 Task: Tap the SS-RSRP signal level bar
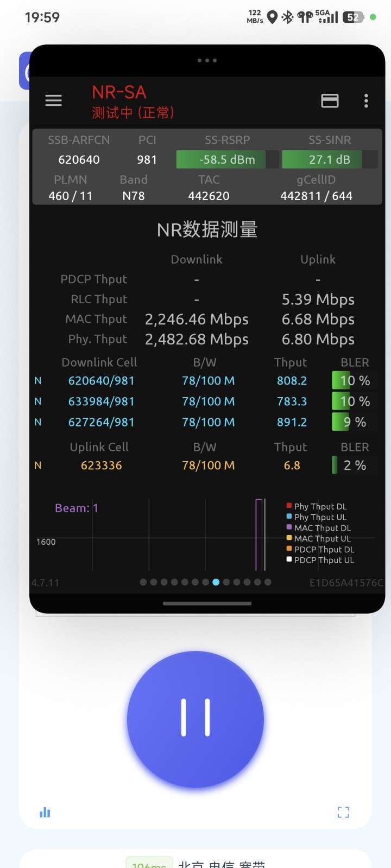227,159
